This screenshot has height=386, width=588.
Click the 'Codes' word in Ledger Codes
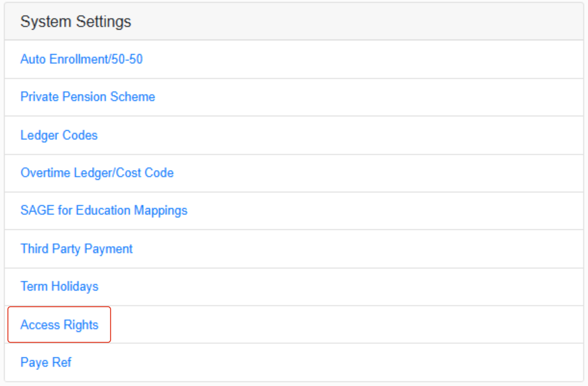(x=80, y=135)
